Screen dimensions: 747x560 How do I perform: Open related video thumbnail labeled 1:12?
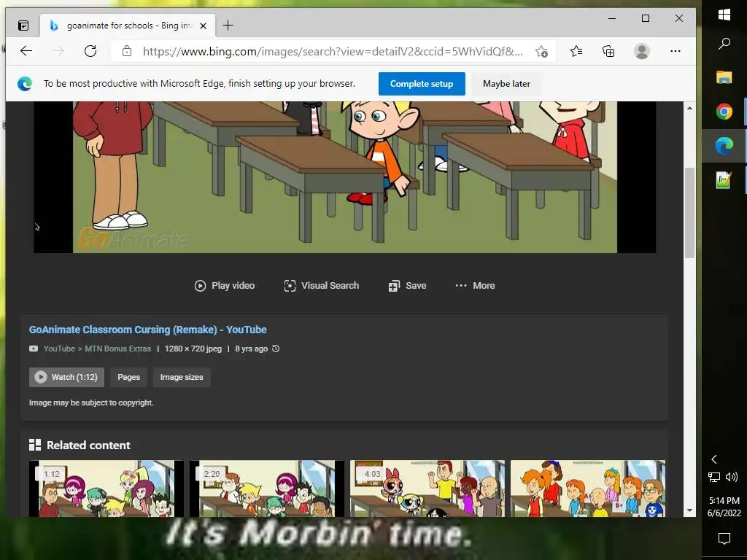107,488
